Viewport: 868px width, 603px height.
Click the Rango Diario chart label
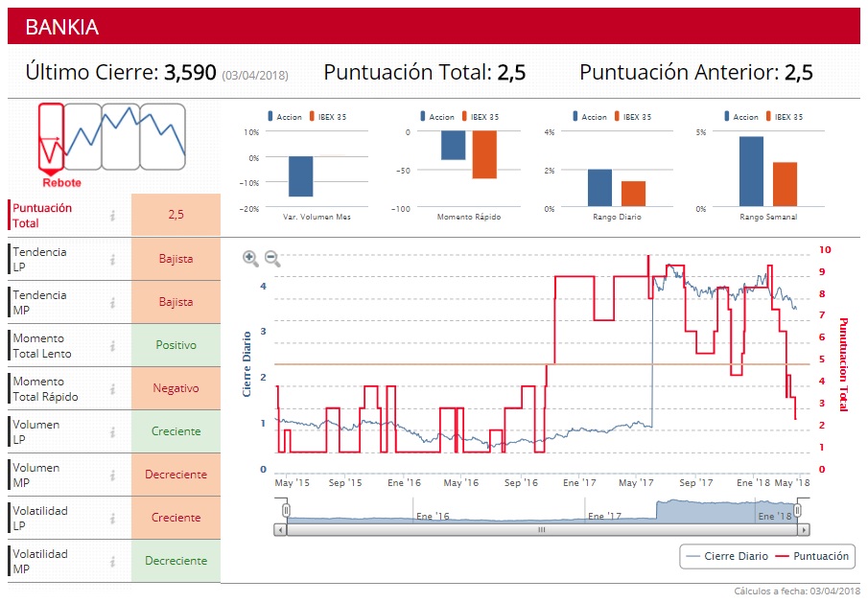617,217
